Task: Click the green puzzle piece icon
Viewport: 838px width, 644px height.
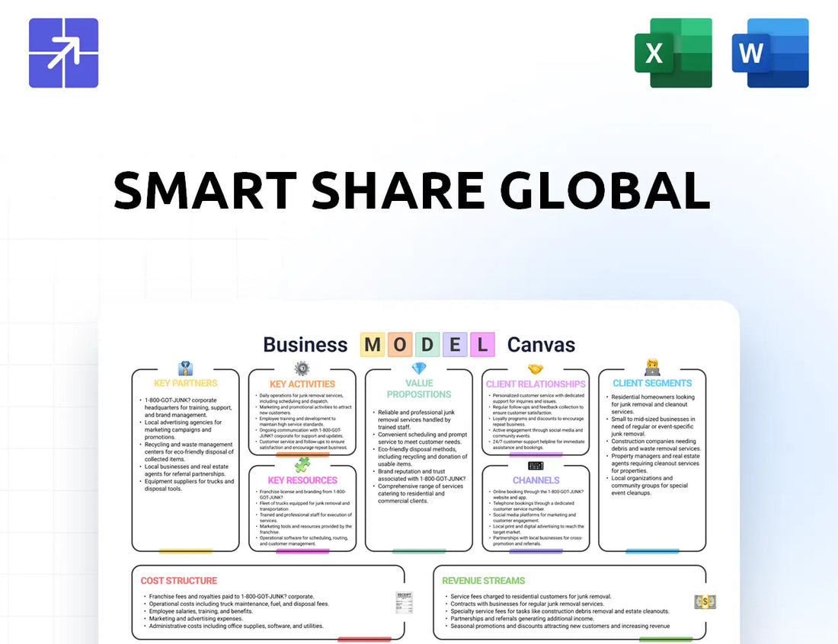Action: click(302, 464)
